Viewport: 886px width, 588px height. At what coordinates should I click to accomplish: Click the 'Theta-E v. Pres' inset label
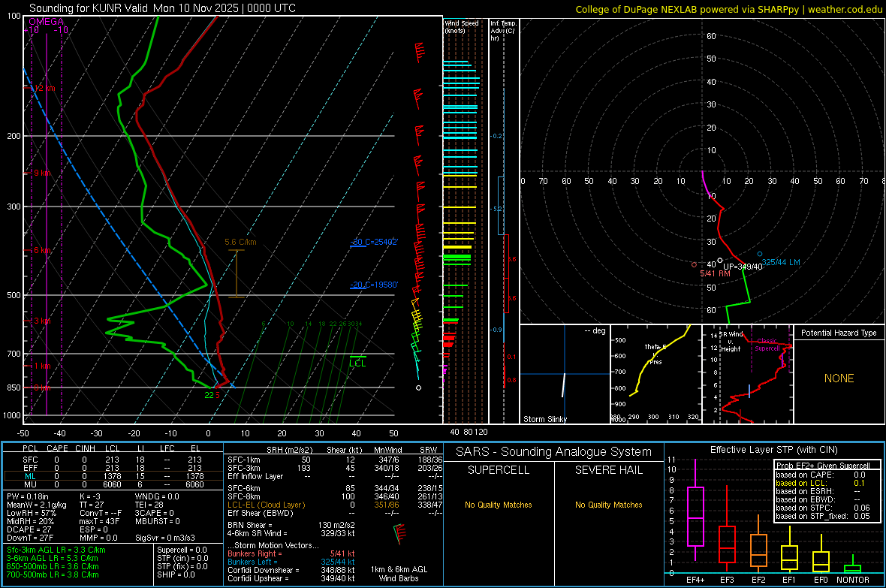[x=655, y=354]
